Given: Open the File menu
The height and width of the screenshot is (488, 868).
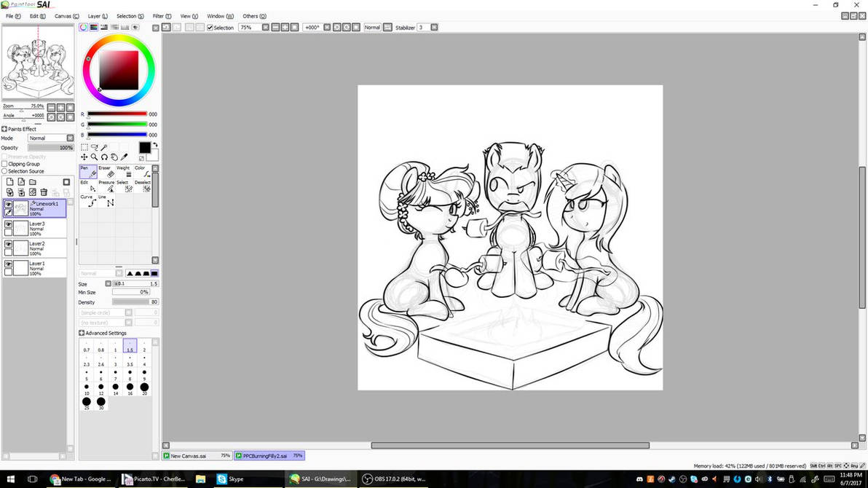Looking at the screenshot, I should [x=12, y=16].
